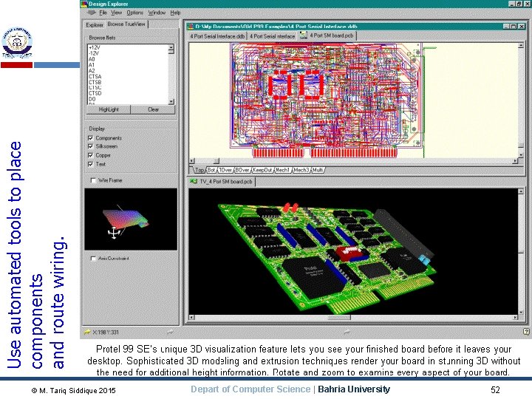The image size is (532, 399).
Task: Switch to 4 Port Serial Interface tab
Action: coord(272,36)
